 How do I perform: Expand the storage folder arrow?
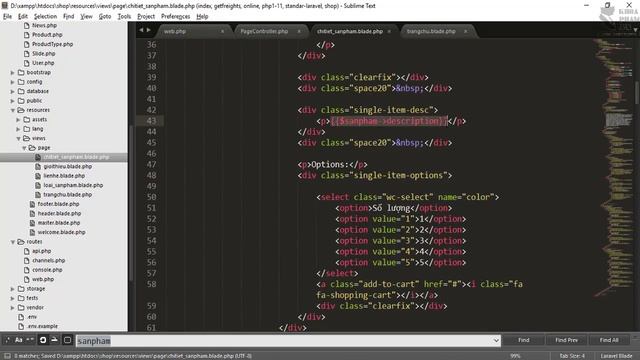click(x=13, y=289)
